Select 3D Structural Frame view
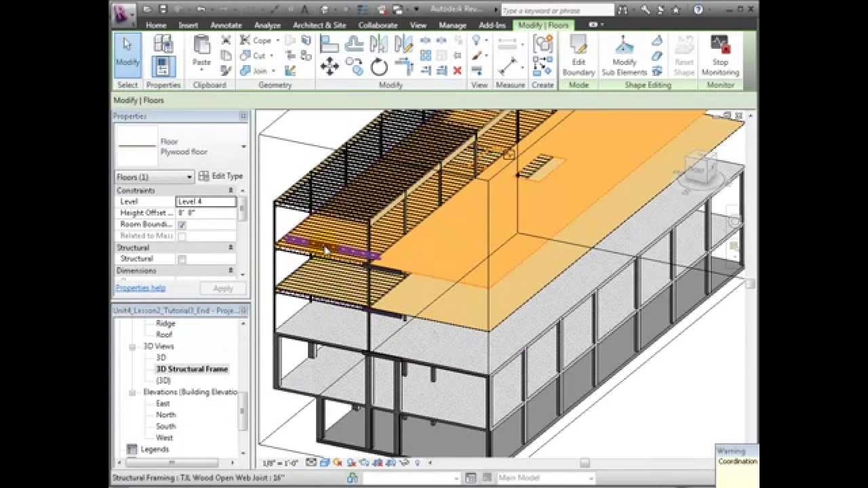The height and width of the screenshot is (488, 868). [192, 369]
